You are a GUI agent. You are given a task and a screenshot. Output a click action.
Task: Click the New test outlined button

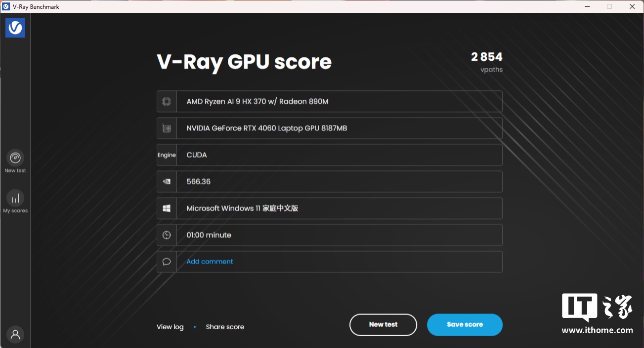point(383,325)
